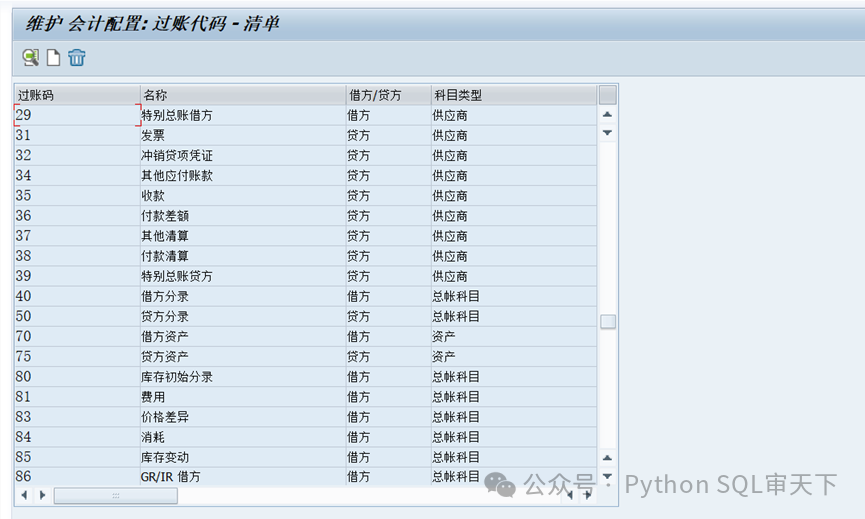Click the 库存初始分录 name cell
Viewport: 865px width, 519px height.
click(242, 377)
